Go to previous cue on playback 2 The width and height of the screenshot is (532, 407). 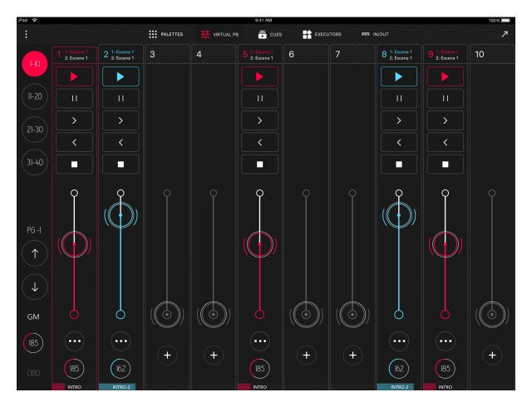click(x=121, y=143)
